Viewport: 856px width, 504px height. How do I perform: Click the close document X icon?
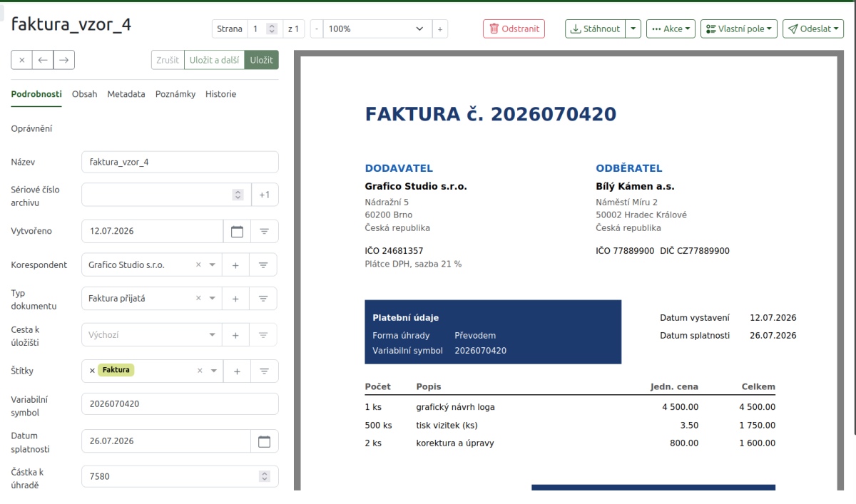pyautogui.click(x=21, y=60)
